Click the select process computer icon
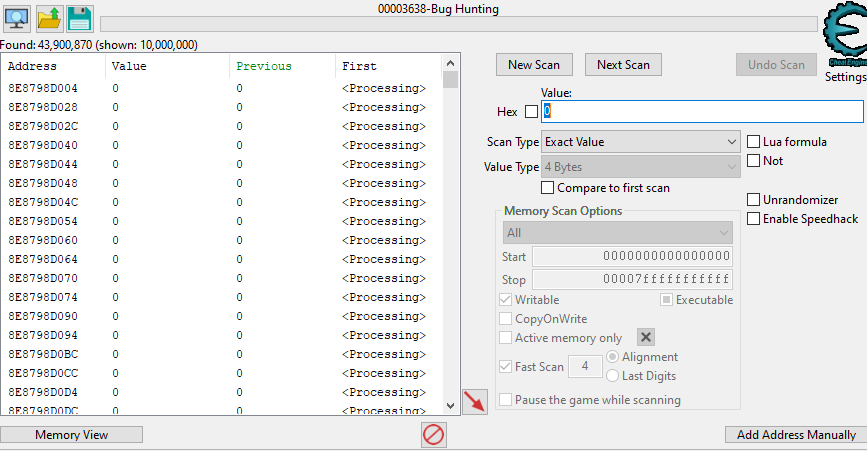867x451 pixels. [x=17, y=18]
